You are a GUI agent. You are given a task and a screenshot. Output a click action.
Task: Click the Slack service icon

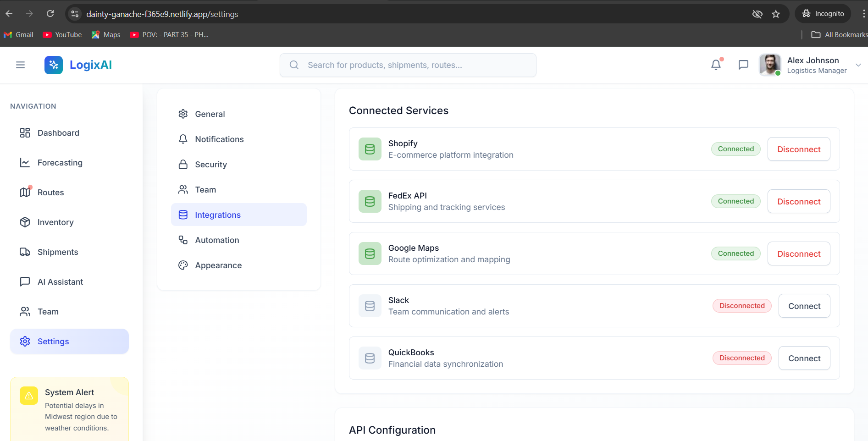(370, 306)
